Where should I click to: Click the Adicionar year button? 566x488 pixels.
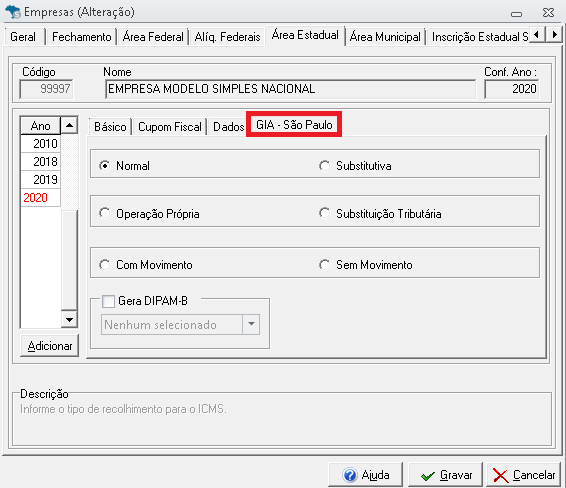pos(50,346)
